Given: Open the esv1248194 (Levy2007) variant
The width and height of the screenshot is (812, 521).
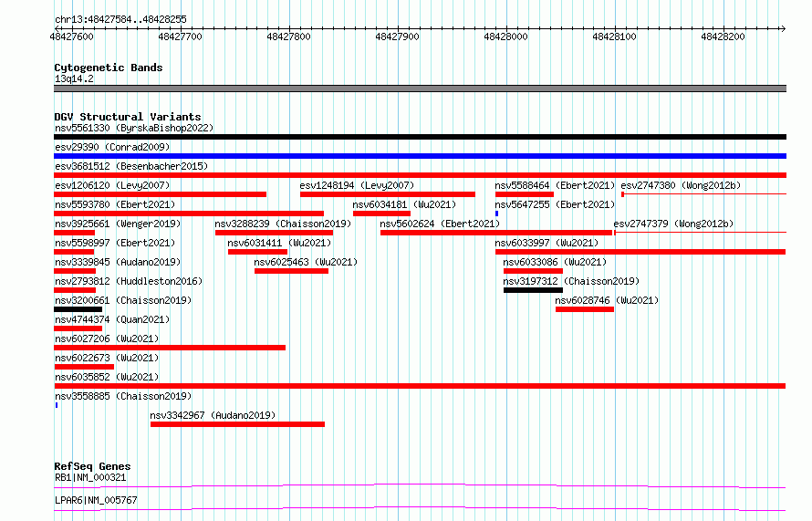Looking at the screenshot, I should (x=357, y=185).
